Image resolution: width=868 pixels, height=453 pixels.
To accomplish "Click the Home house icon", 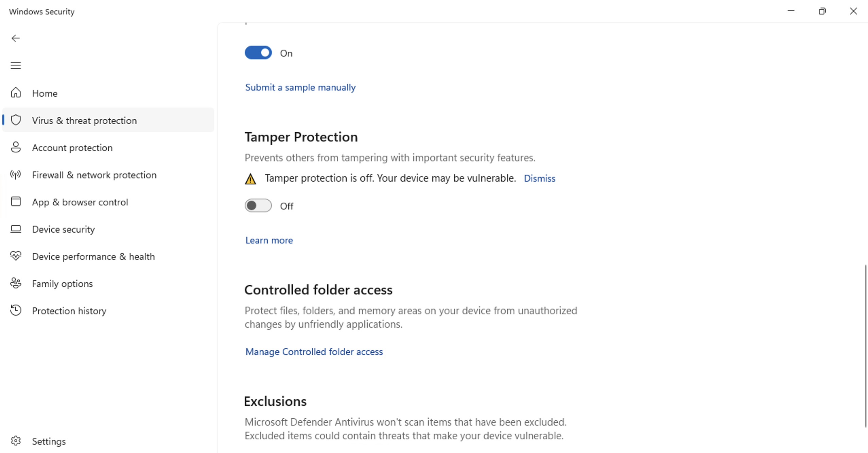I will click(16, 93).
